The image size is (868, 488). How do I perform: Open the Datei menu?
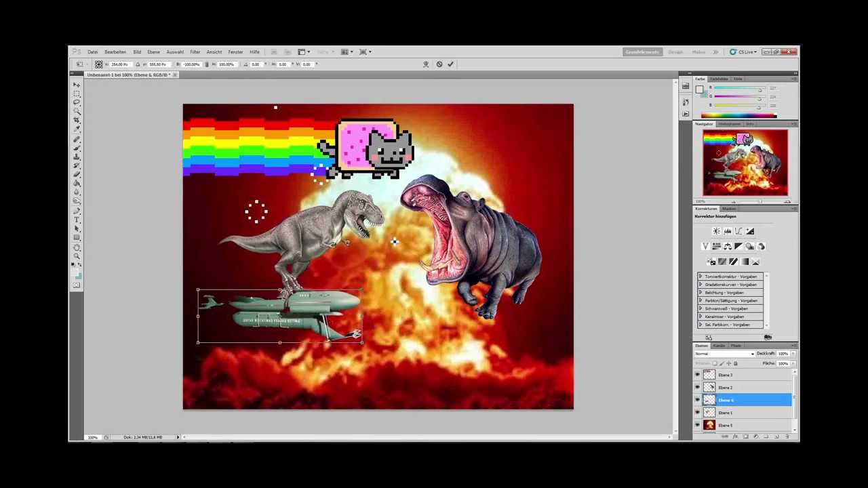pyautogui.click(x=92, y=52)
